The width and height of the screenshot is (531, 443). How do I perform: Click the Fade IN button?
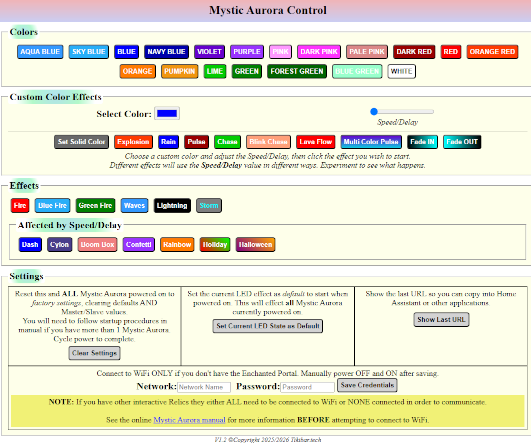[x=422, y=142]
